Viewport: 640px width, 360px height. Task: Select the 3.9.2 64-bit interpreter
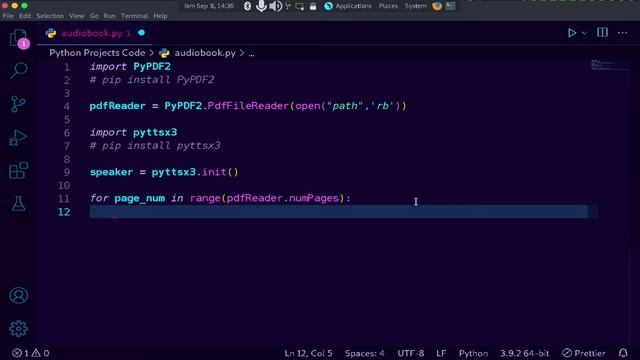pyautogui.click(x=524, y=353)
